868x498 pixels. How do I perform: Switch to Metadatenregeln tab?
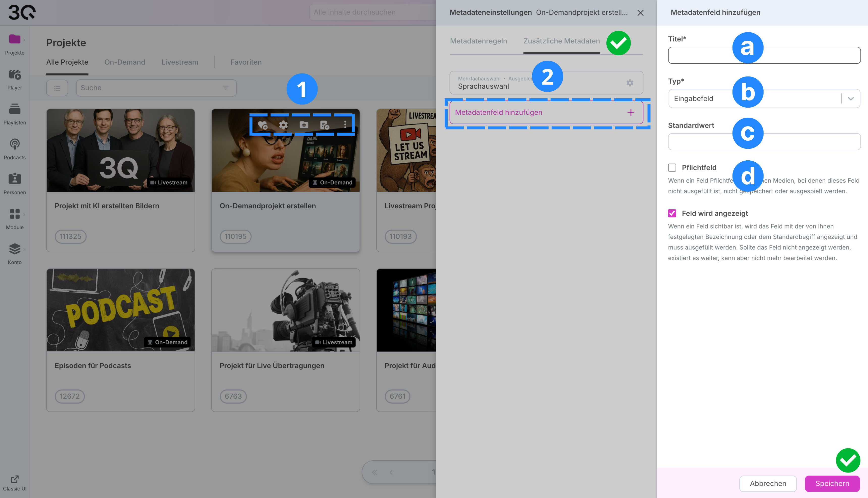[478, 41]
